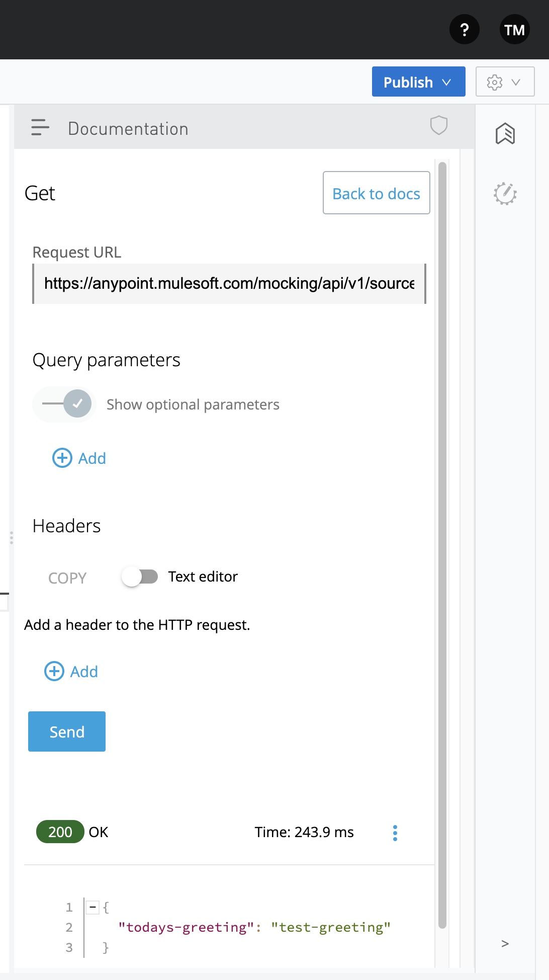Click the shield icon in Documentation header

(438, 125)
